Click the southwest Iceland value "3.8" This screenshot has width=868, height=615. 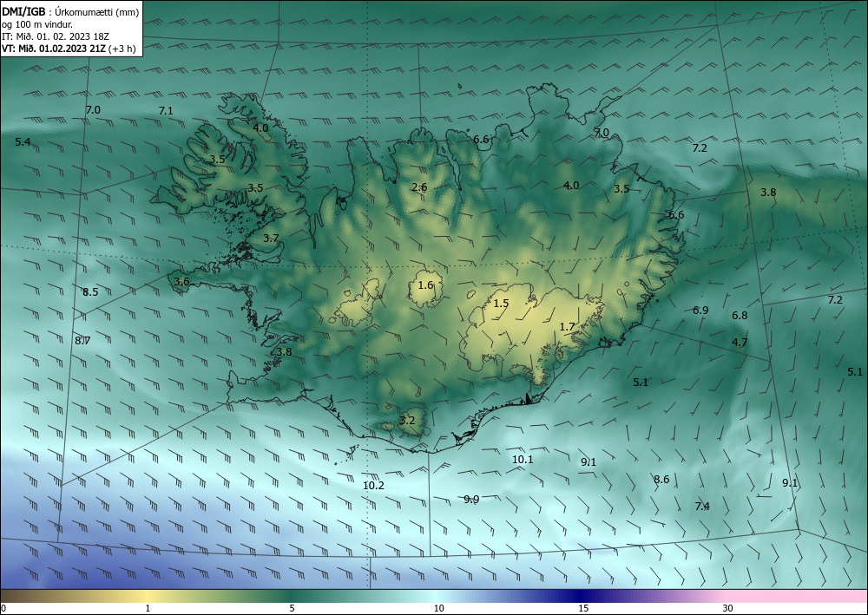tap(284, 352)
